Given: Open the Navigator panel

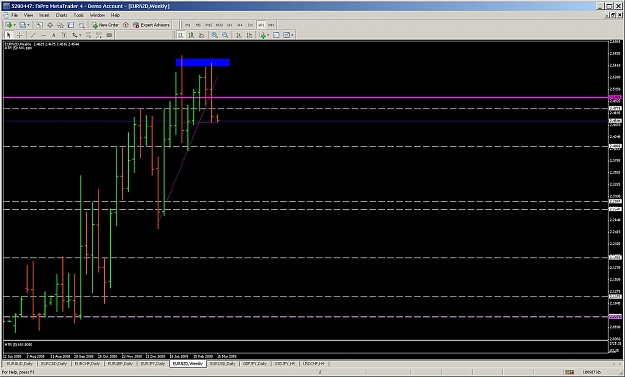Looking at the screenshot, I should (60, 25).
